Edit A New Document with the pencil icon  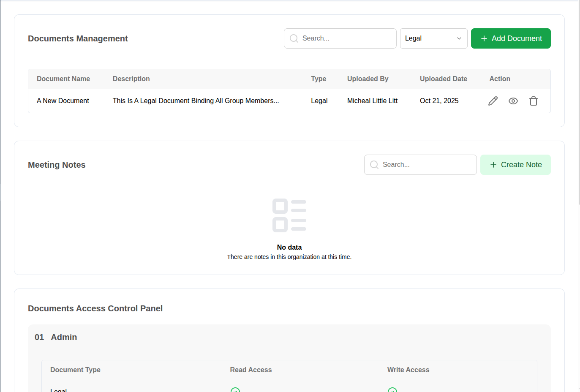coord(493,101)
